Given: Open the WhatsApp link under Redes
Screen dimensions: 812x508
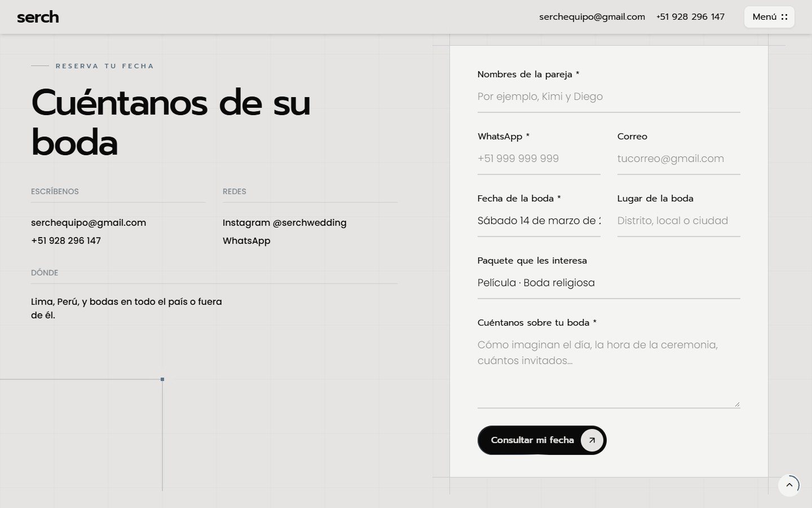Looking at the screenshot, I should 246,241.
